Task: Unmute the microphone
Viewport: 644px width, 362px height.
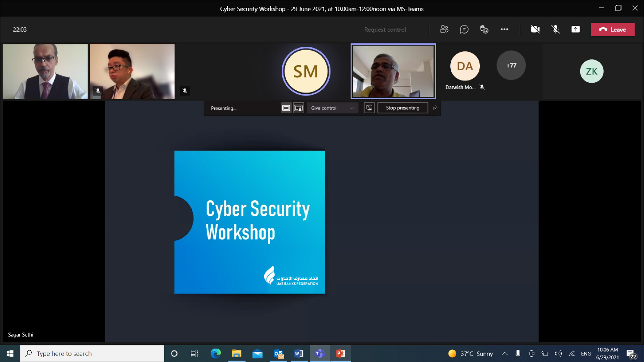Action: (x=555, y=29)
